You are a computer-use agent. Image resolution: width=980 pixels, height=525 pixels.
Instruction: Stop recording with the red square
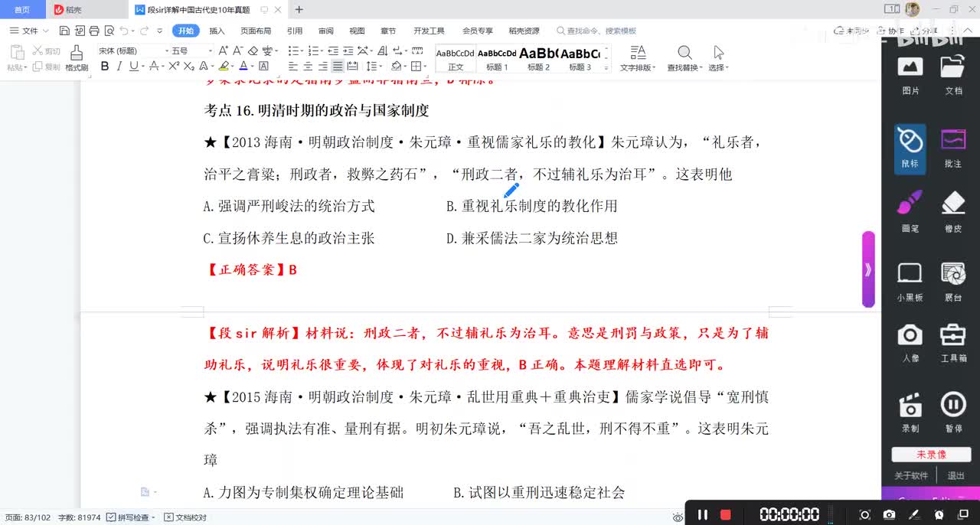(x=726, y=514)
